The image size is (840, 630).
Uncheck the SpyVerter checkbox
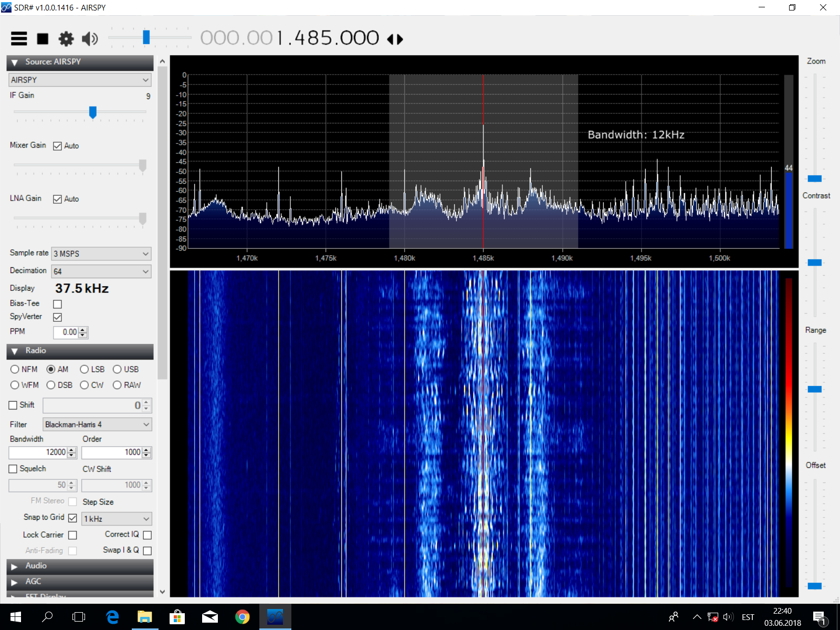(x=58, y=317)
